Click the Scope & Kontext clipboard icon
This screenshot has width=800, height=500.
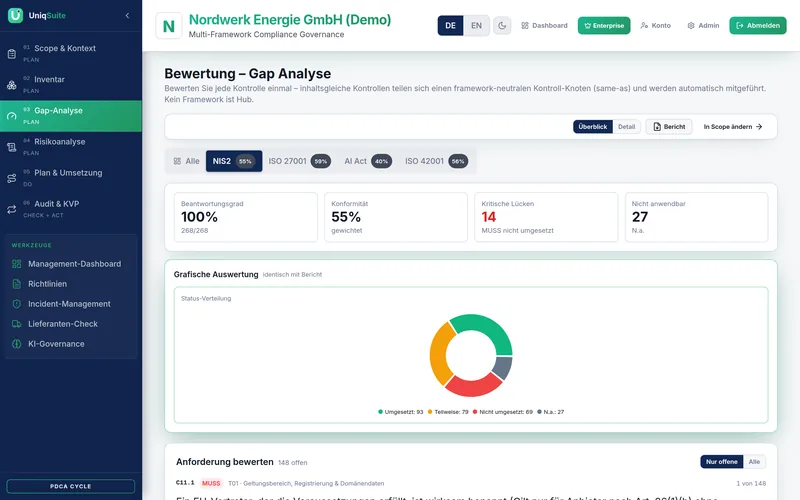[12, 54]
